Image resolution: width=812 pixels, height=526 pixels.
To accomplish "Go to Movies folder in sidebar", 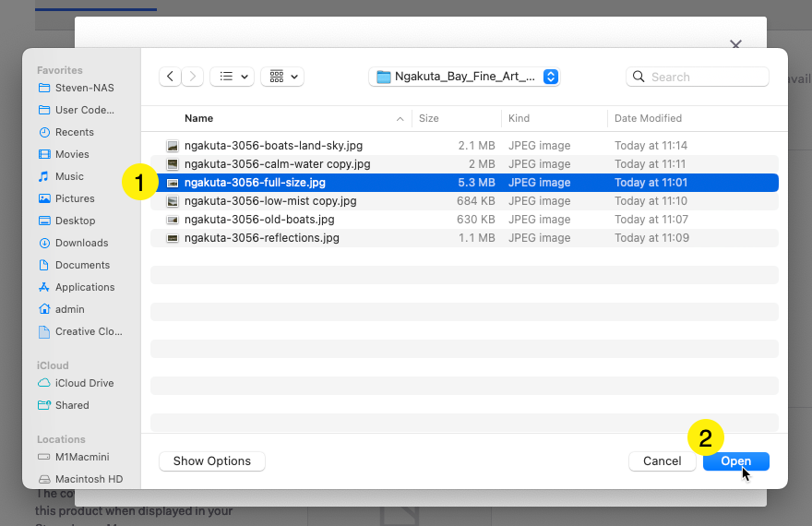I will coord(72,154).
